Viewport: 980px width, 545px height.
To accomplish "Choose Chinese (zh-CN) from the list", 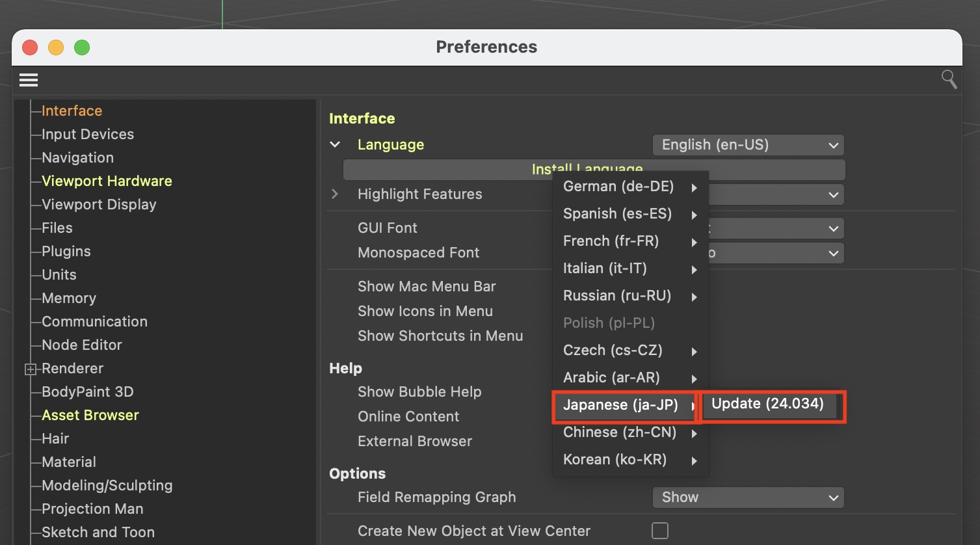I will (619, 432).
